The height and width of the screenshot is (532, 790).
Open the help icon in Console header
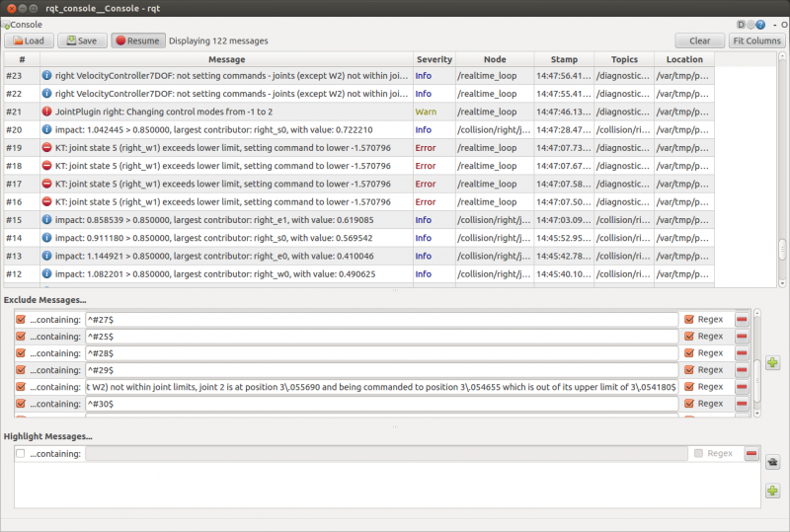760,24
